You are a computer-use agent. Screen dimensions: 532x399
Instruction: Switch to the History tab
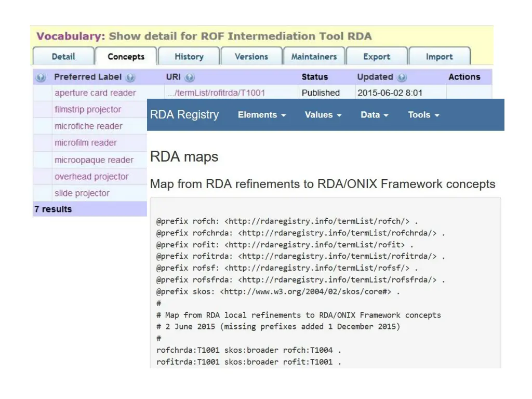(x=189, y=56)
